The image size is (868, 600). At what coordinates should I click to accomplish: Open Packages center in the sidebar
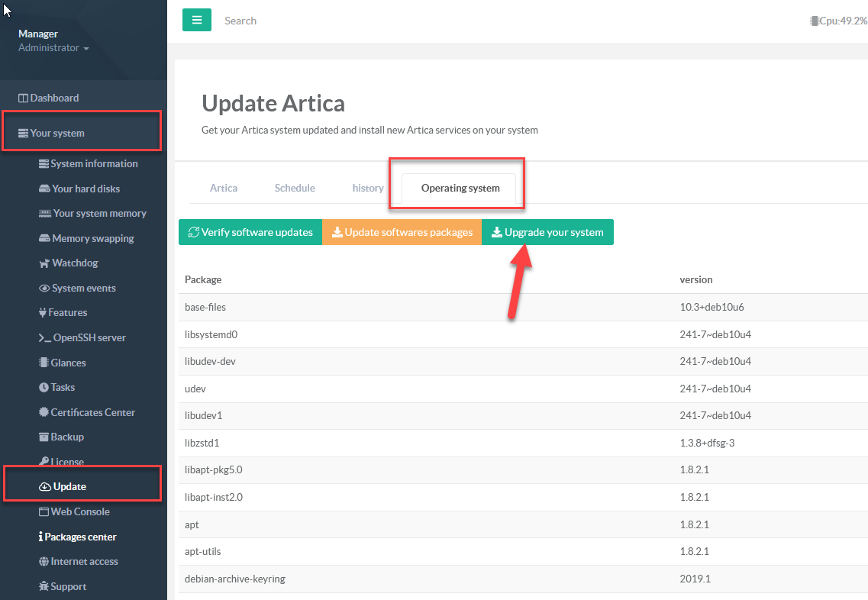[80, 537]
